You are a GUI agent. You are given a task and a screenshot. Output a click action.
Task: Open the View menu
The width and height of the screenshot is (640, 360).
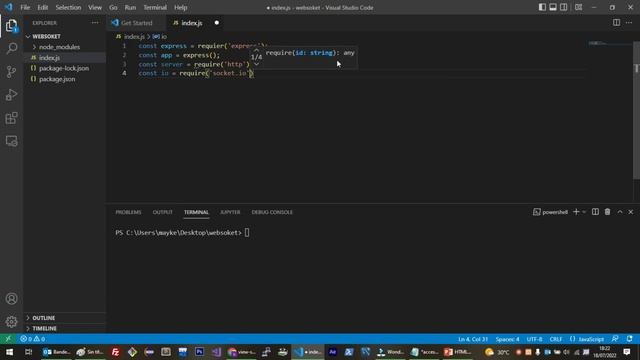[x=95, y=7]
